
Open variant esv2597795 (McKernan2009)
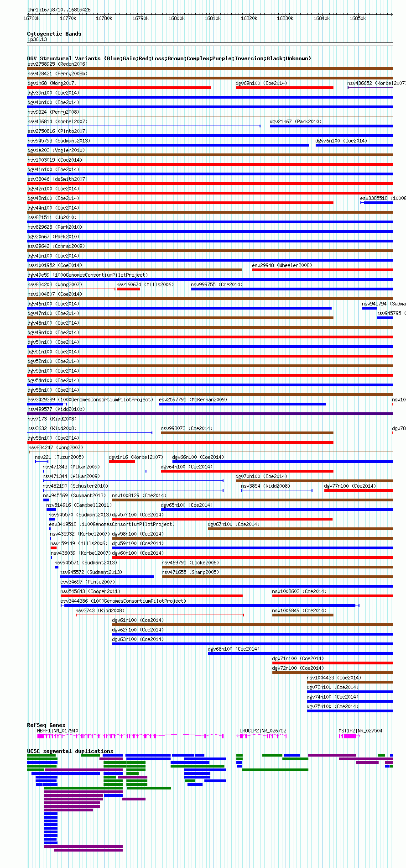pyautogui.click(x=193, y=400)
